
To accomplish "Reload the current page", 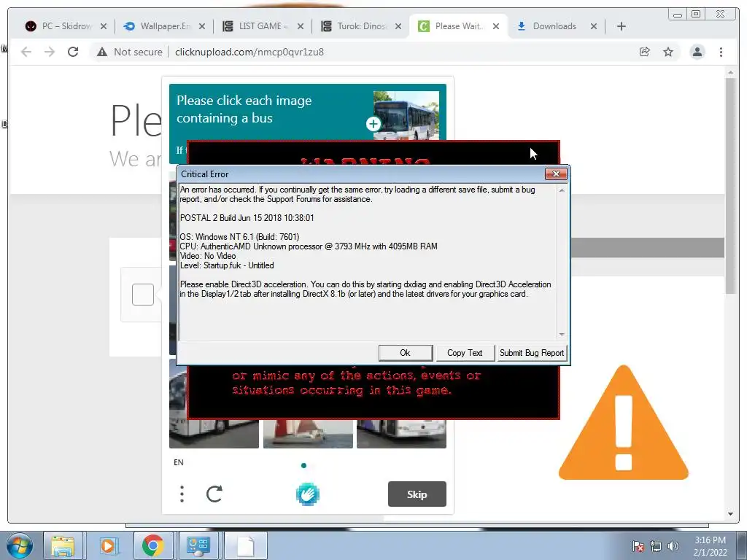I will click(x=73, y=52).
